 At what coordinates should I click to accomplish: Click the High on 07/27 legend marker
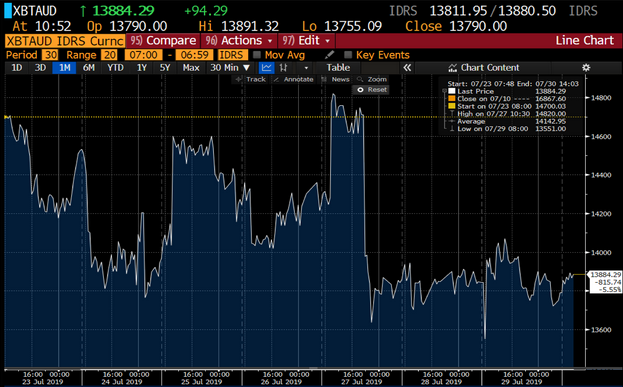tap(452, 114)
